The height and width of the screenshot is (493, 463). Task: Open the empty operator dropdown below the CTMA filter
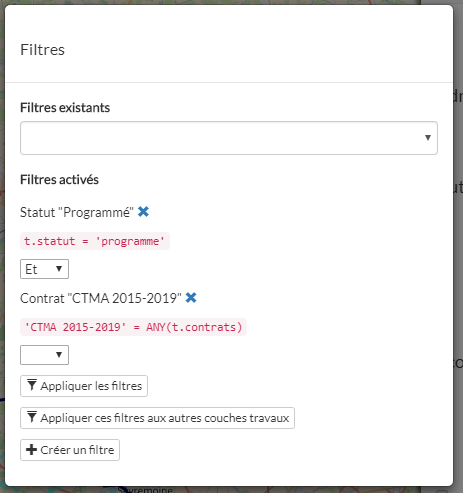(x=44, y=355)
